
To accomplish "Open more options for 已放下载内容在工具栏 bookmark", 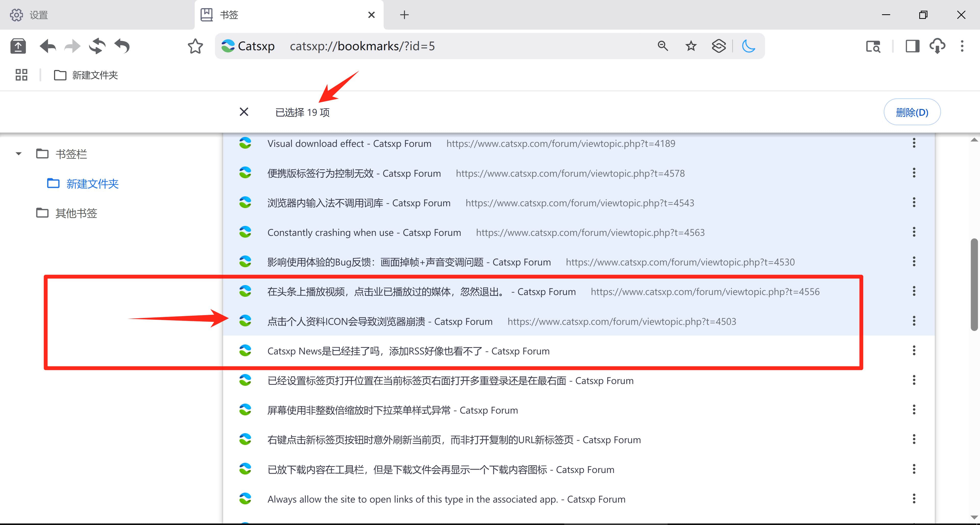I will (x=914, y=469).
